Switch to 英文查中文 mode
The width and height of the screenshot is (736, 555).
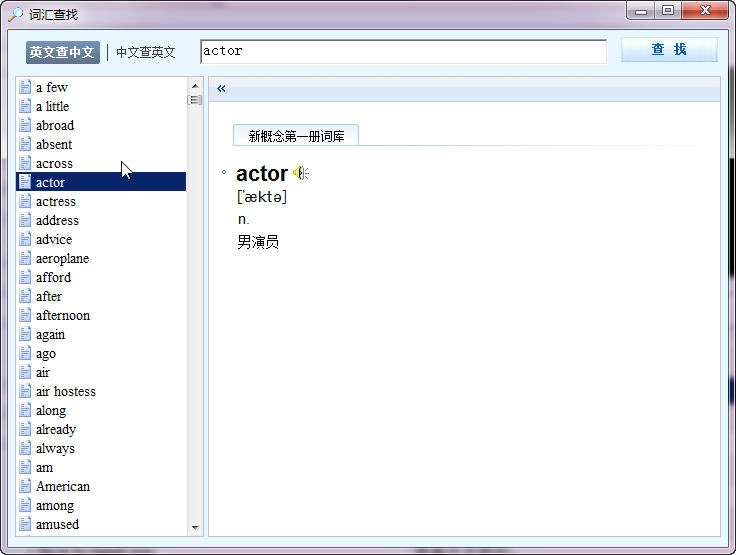pos(62,52)
